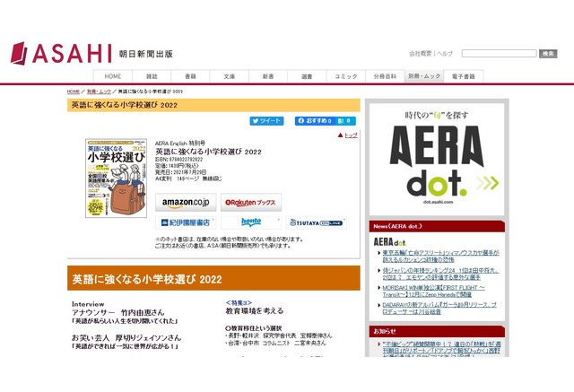Open the 文庫 navigation tab
This screenshot has width=574, height=392.
pyautogui.click(x=230, y=76)
